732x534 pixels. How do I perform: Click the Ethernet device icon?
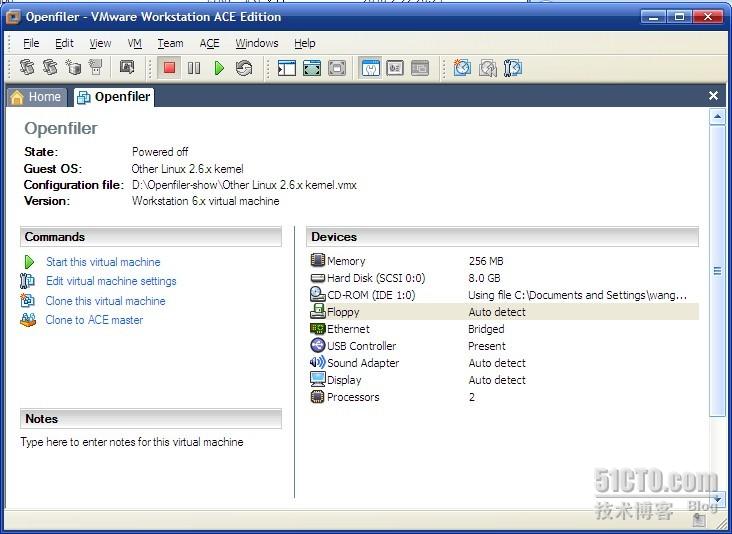tap(317, 329)
